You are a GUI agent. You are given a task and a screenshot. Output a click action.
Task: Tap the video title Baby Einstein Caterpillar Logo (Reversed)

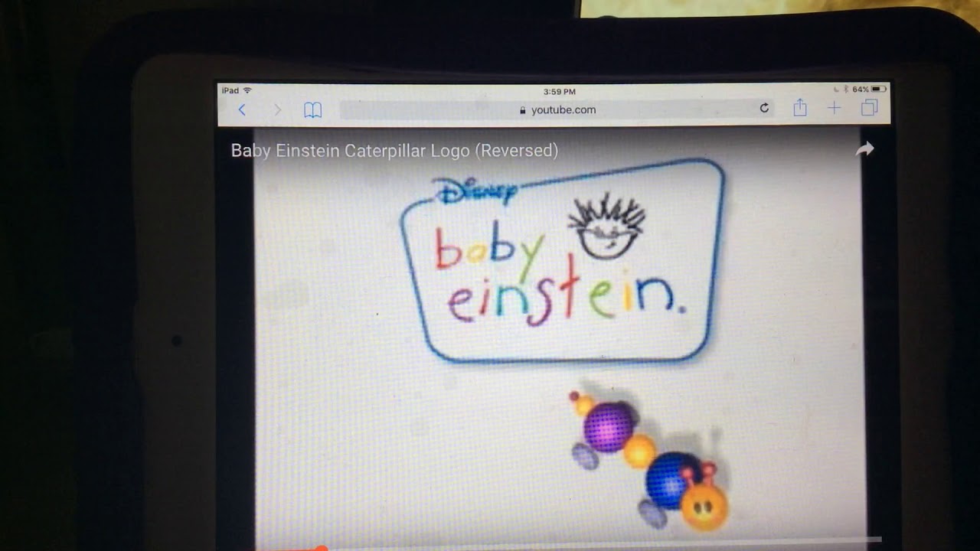tap(394, 151)
